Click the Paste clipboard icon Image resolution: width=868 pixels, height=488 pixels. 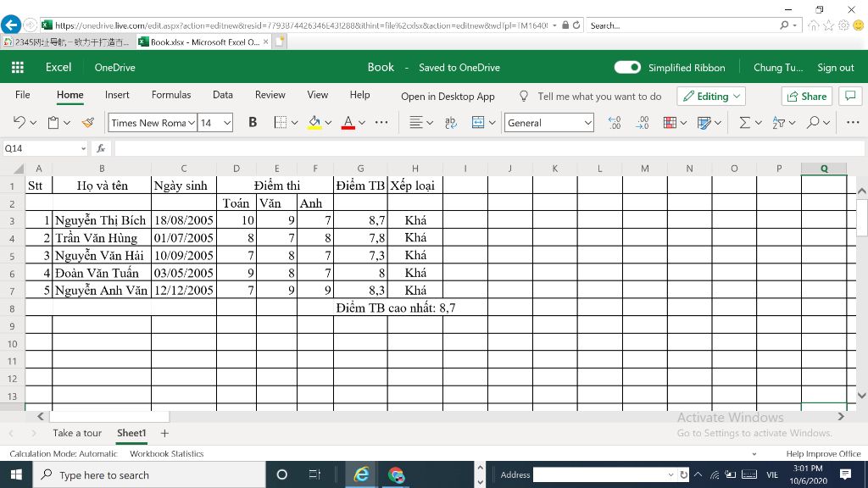53,122
